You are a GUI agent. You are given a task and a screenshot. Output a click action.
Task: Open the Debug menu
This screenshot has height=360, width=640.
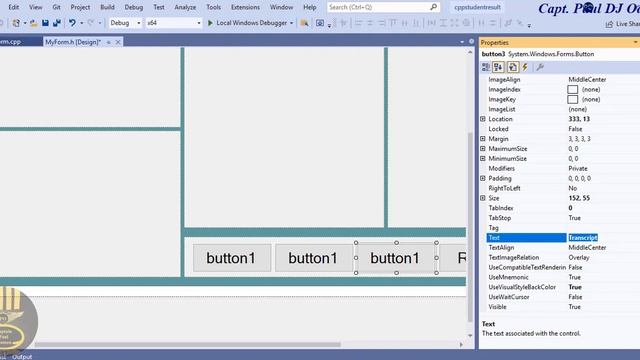pyautogui.click(x=133, y=7)
